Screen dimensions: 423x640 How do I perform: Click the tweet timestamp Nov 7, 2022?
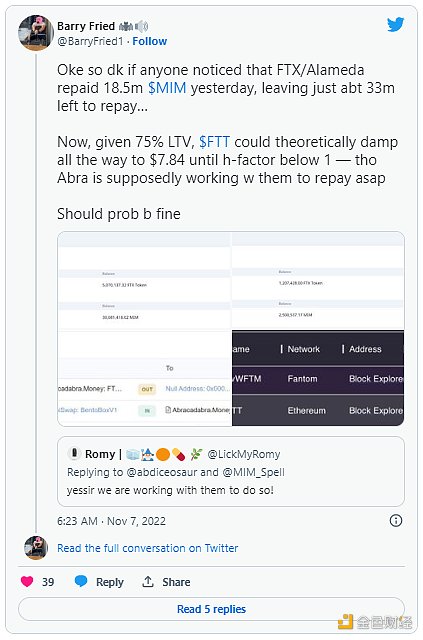[x=111, y=521]
